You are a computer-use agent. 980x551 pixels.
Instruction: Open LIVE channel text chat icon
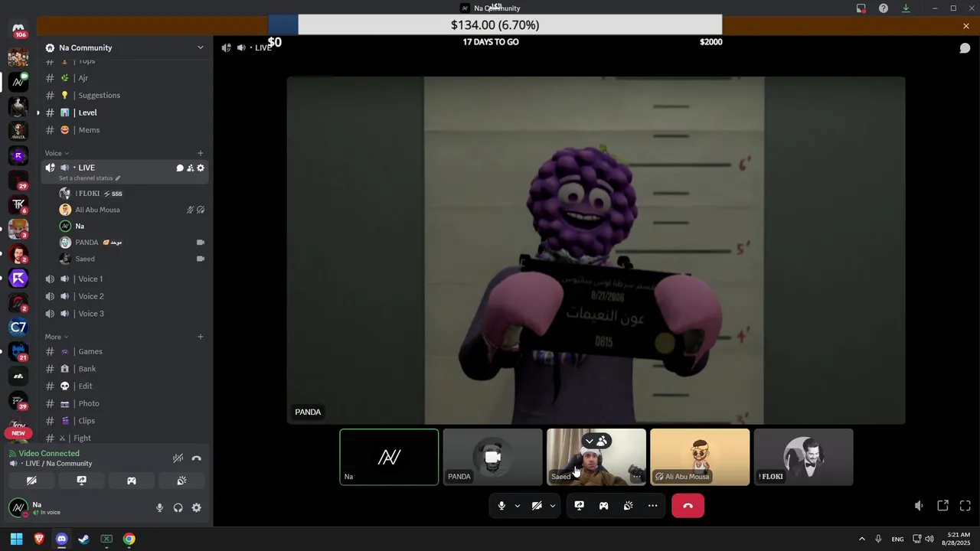click(x=180, y=168)
